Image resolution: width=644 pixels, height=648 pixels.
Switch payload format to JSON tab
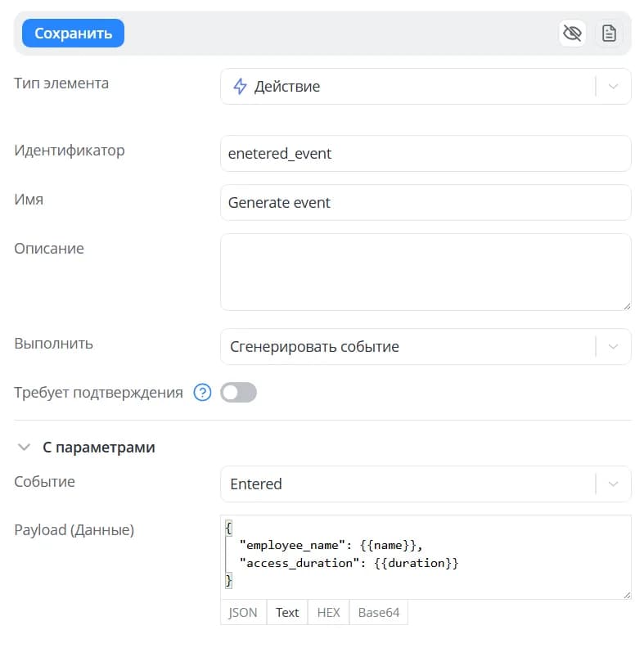(x=243, y=612)
